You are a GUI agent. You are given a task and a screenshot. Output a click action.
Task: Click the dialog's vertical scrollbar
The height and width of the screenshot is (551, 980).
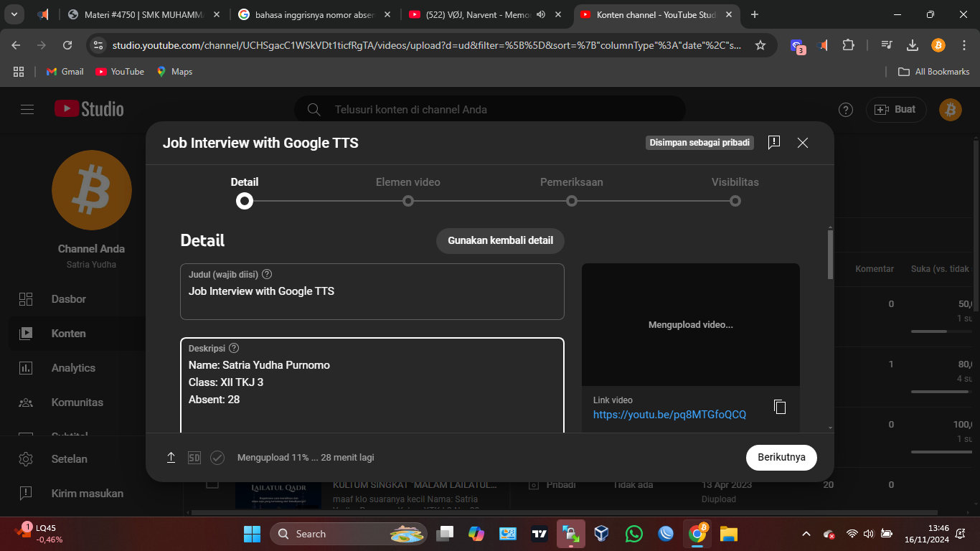[830, 255]
